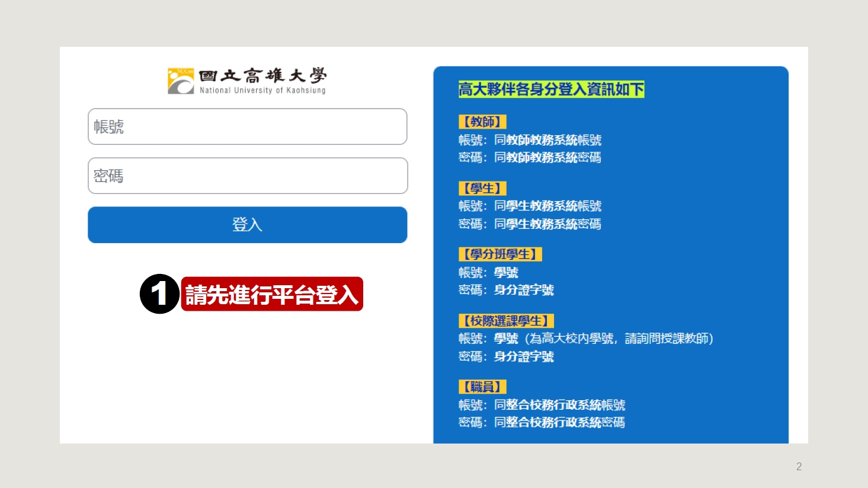Click the 國立高雄大學 calligraphy title text
Image resolution: width=868 pixels, height=488 pixels.
262,76
